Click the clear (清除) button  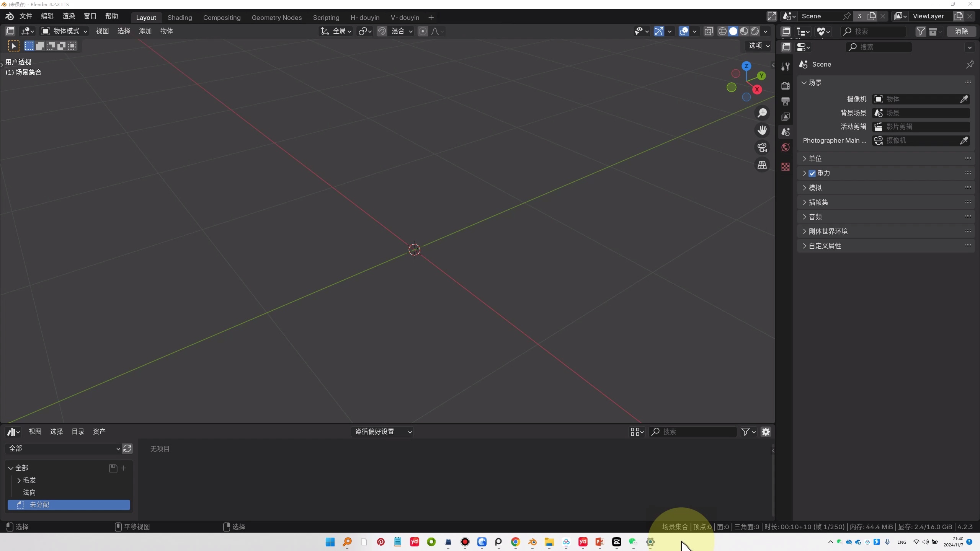[961, 31]
